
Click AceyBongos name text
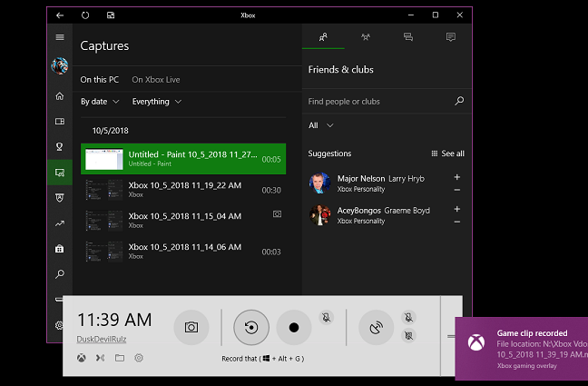[x=358, y=211]
